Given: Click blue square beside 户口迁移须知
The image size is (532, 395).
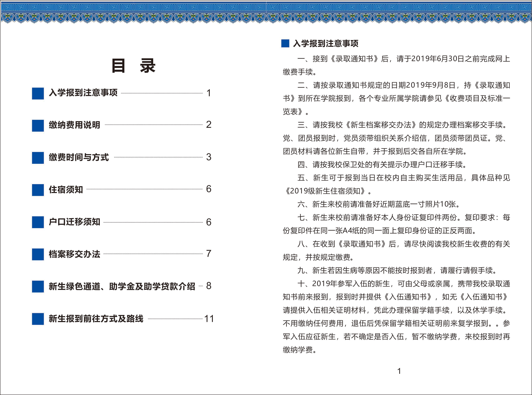Looking at the screenshot, I should pos(38,222).
